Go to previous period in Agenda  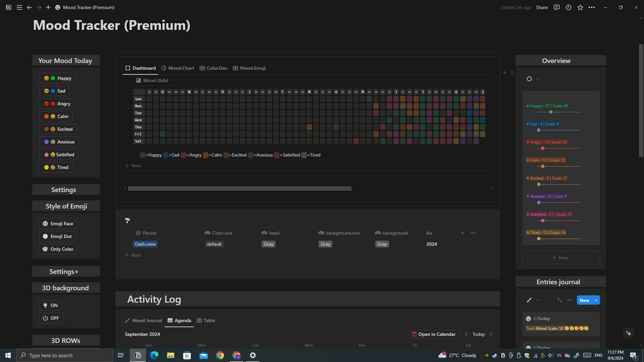coord(466,334)
